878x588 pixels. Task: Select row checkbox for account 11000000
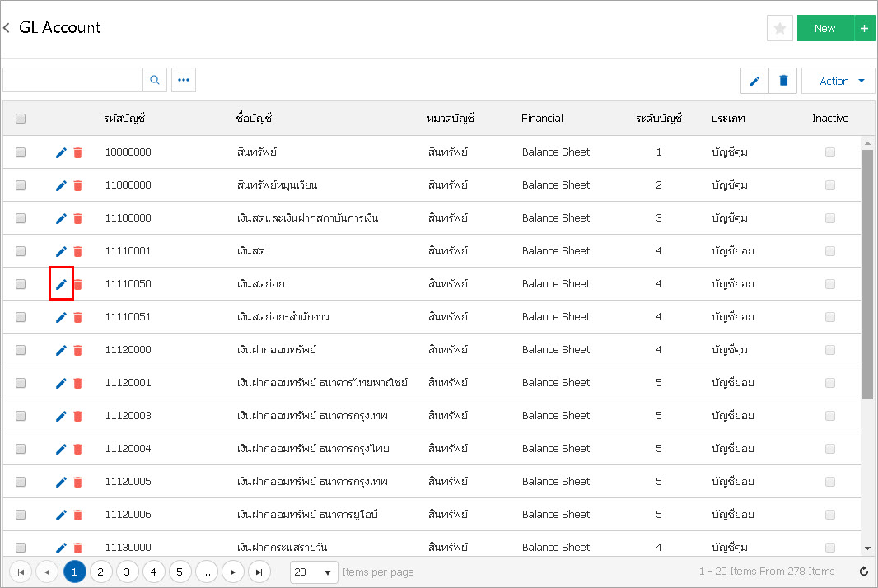(21, 185)
